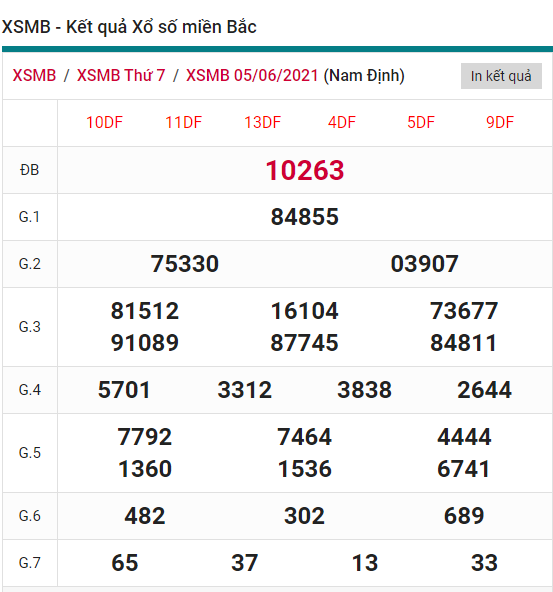This screenshot has height=592, width=553.
Task: Click the G.2 number 75330
Action: pyautogui.click(x=185, y=264)
